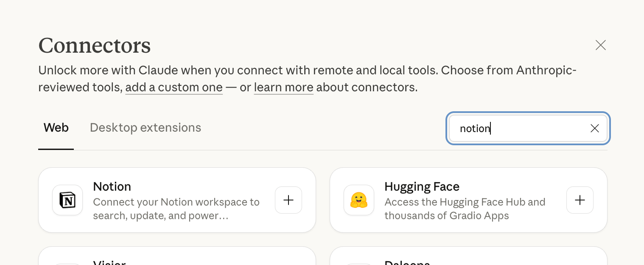Select the Hugging Face connector title

pos(422,186)
